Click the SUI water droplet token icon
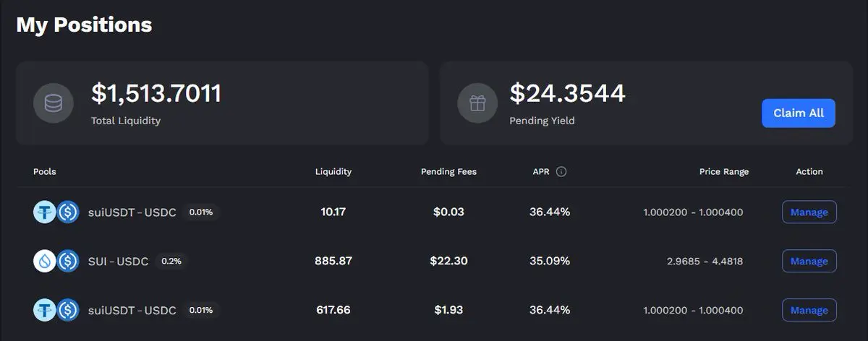This screenshot has height=341, width=868. pos(45,261)
